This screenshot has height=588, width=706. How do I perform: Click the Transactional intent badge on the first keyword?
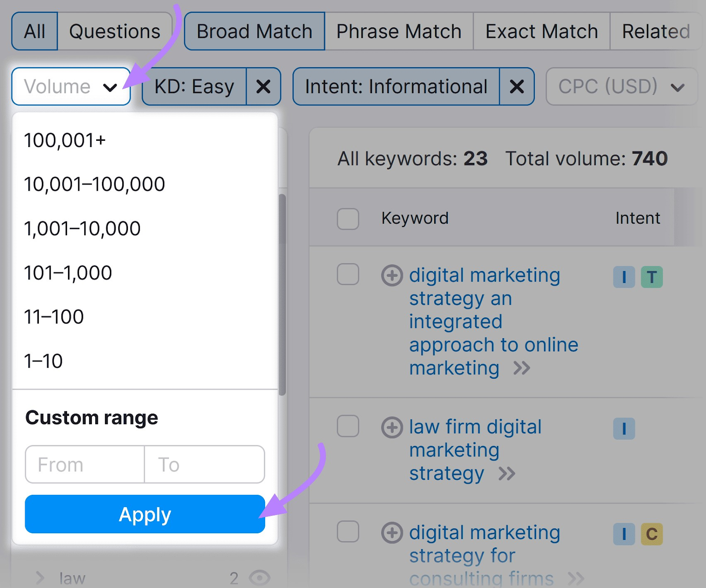(652, 278)
